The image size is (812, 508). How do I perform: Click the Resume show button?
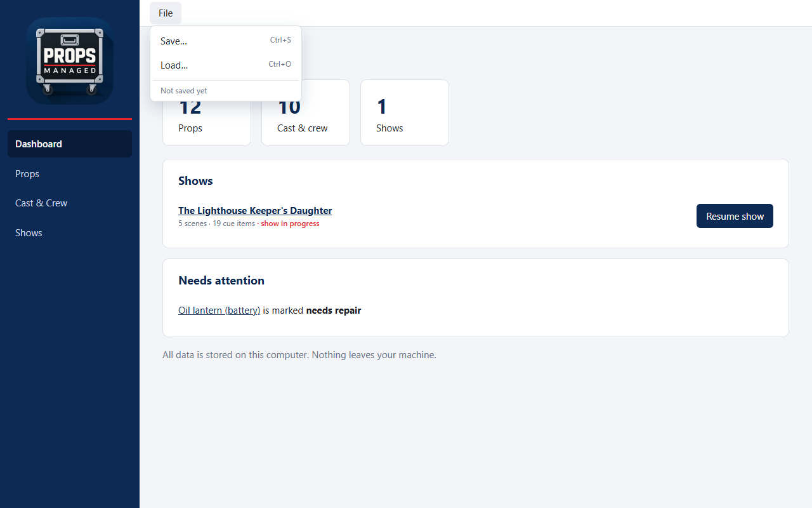click(x=735, y=216)
